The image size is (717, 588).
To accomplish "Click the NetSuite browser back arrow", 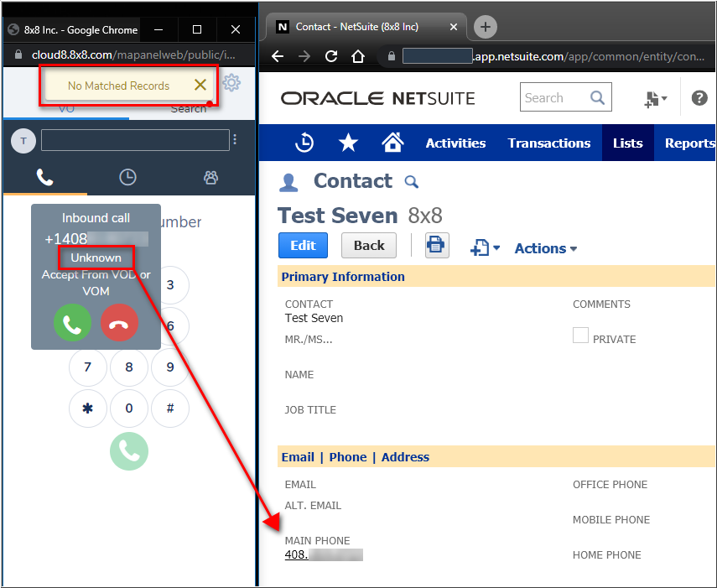I will pyautogui.click(x=278, y=56).
